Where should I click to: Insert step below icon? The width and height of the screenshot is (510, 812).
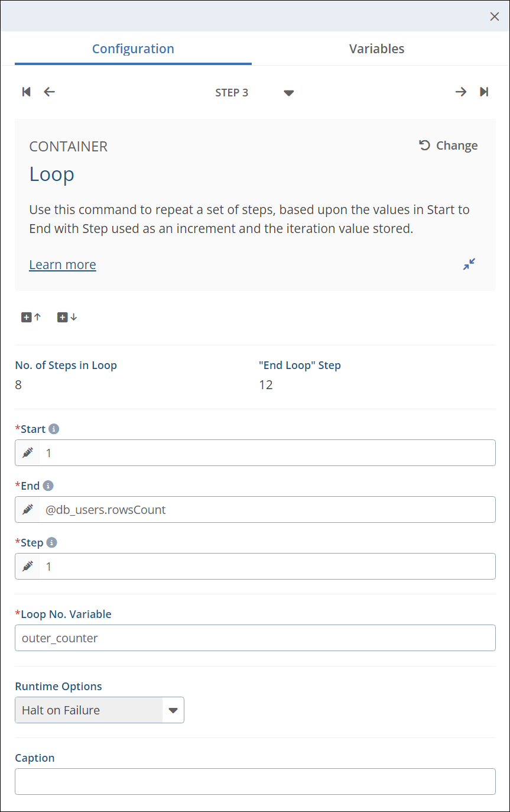click(x=67, y=318)
